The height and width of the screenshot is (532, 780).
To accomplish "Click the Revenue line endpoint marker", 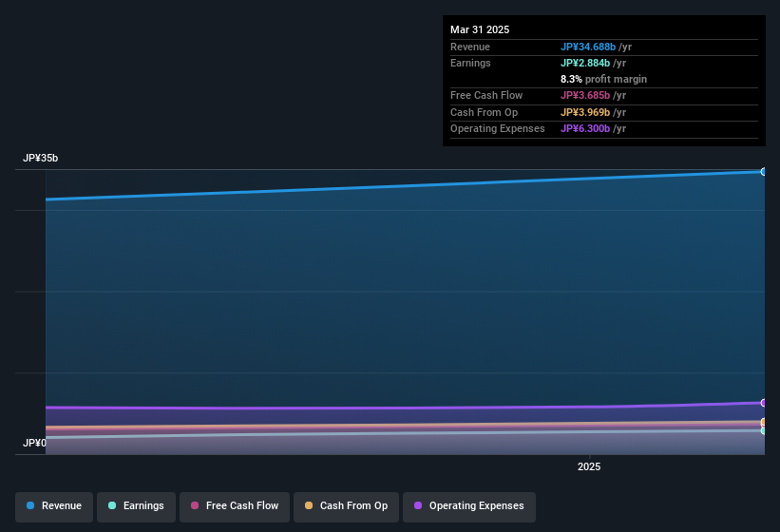I will click(763, 172).
